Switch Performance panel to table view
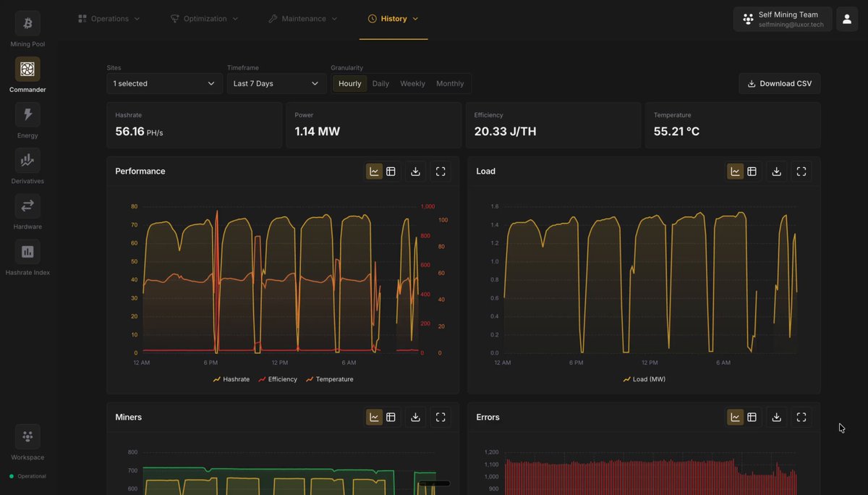 click(391, 172)
